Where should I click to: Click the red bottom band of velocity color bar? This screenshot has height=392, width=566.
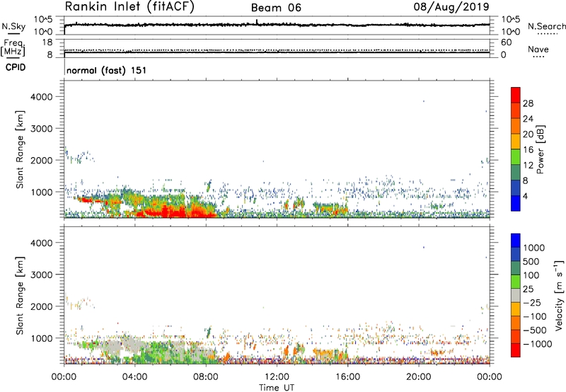pos(516,350)
